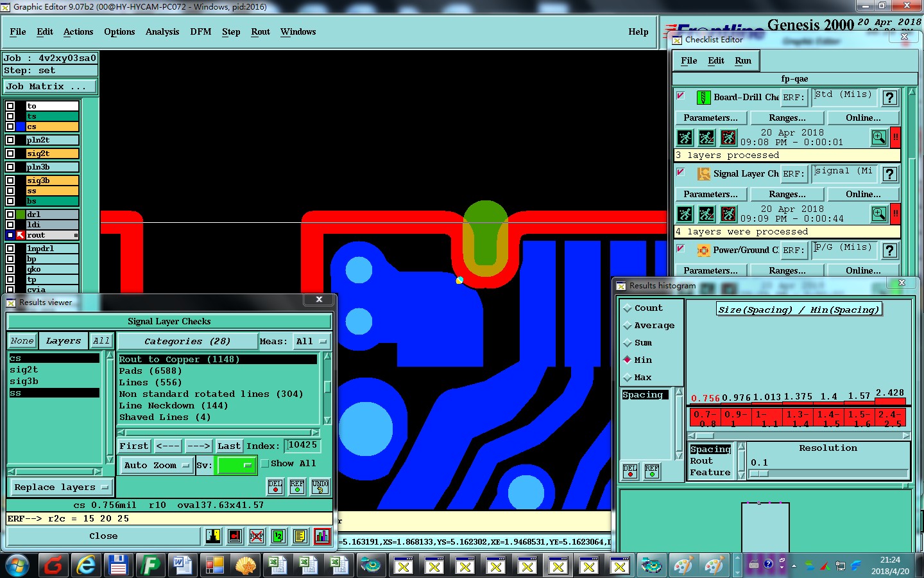This screenshot has width=924, height=578.
Task: Open the Edit menu in Graphic Editor
Action: pyautogui.click(x=45, y=32)
